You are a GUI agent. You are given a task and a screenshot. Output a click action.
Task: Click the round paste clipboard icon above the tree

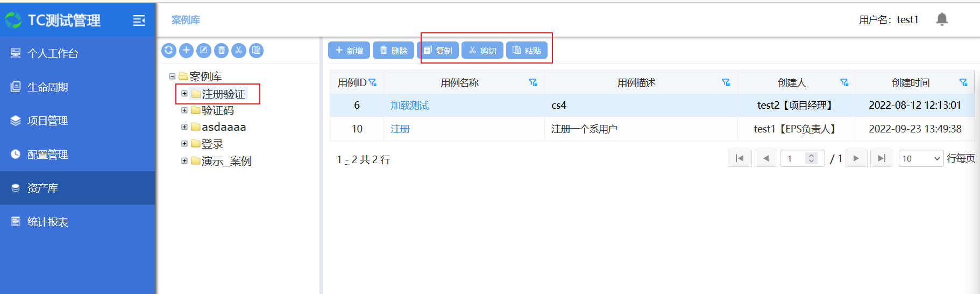[257, 51]
